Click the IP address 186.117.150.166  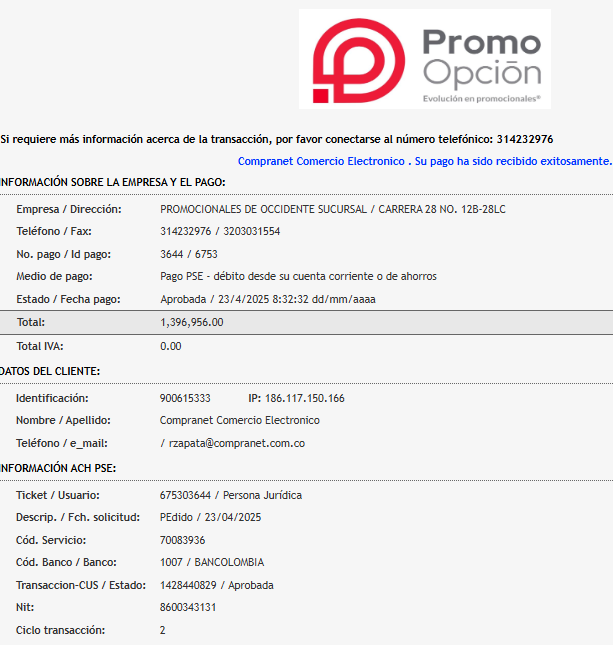point(304,398)
